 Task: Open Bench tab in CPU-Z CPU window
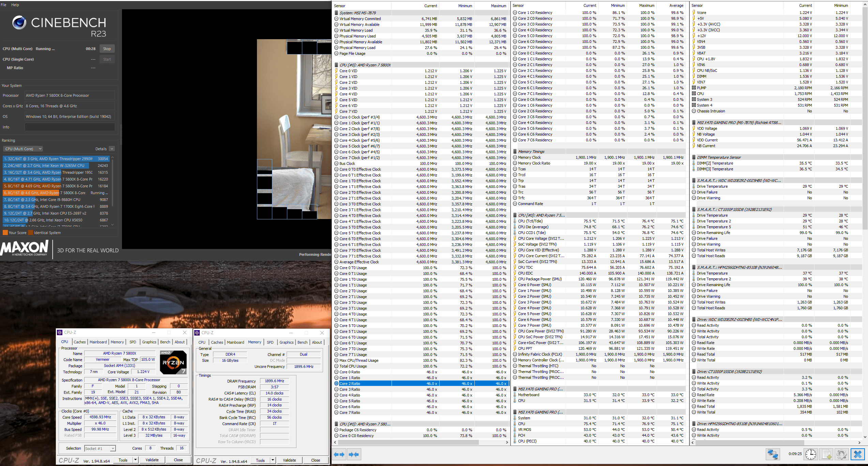[x=165, y=342]
